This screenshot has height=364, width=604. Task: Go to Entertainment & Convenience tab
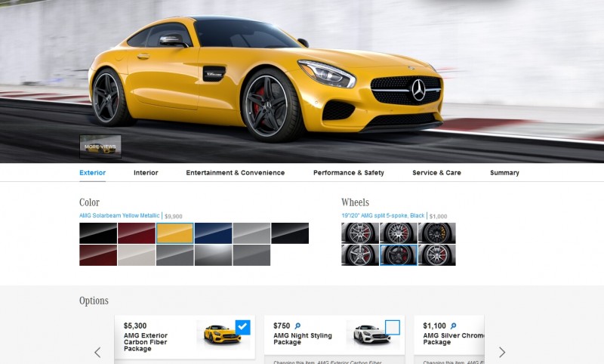tap(236, 173)
